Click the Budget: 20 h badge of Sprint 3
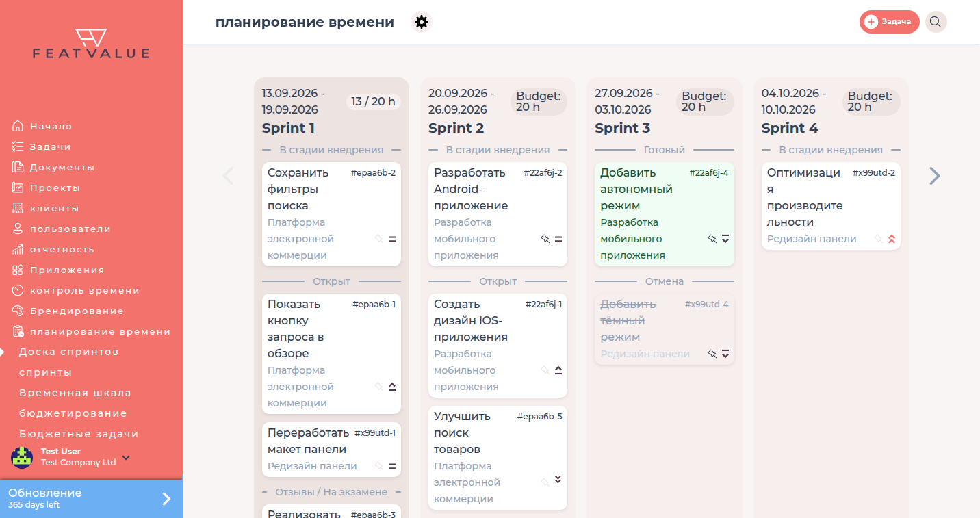This screenshot has height=518, width=980. point(705,101)
